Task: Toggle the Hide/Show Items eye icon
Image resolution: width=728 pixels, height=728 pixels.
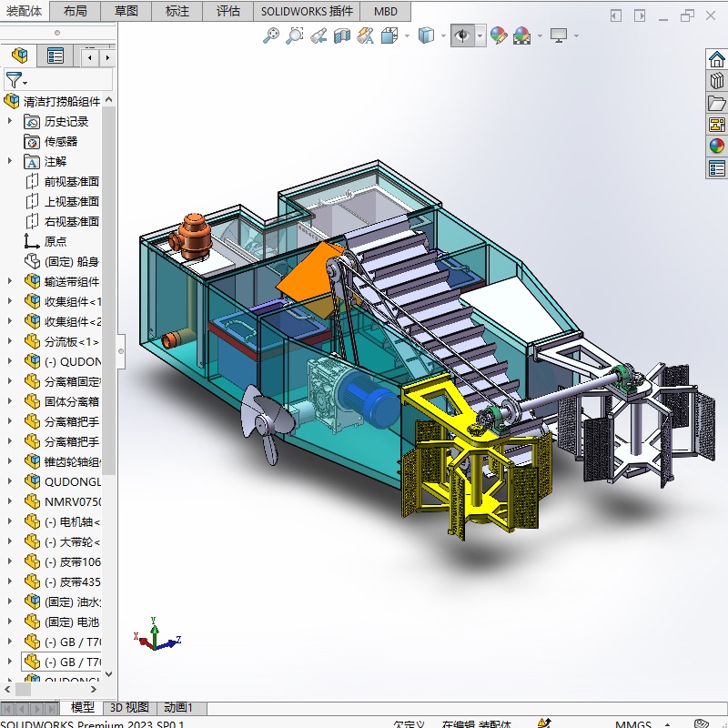Action: [x=460, y=35]
